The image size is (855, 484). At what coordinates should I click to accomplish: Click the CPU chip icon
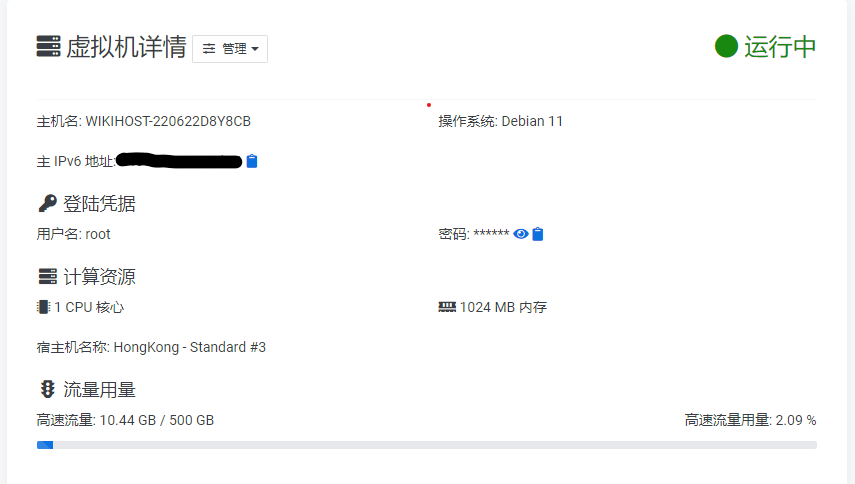[x=43, y=307]
